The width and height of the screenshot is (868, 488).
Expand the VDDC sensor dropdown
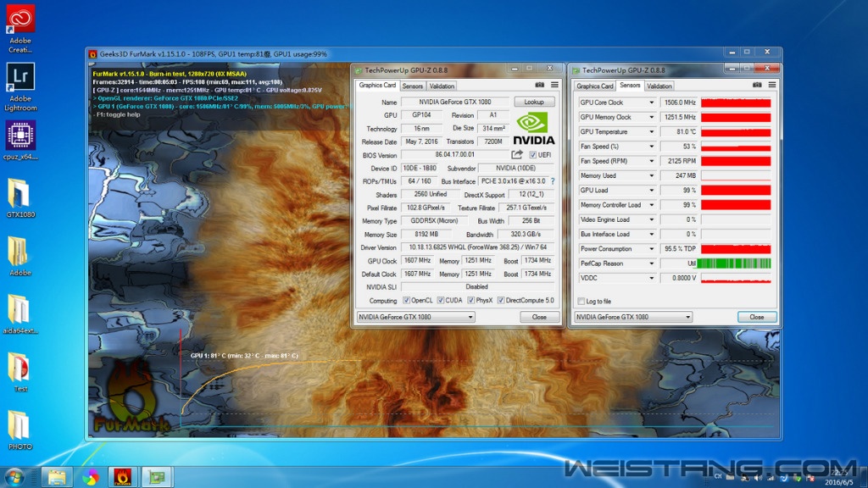pos(651,278)
